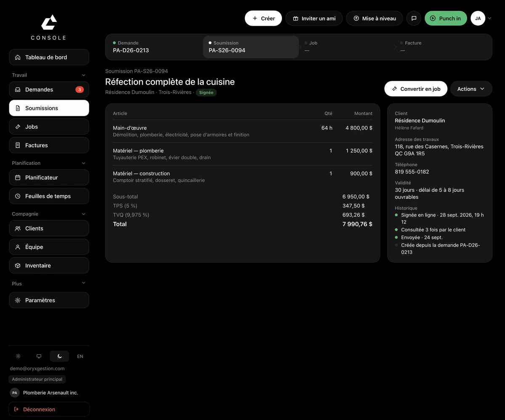
Task: Click the JA user avatar
Action: coord(478,19)
